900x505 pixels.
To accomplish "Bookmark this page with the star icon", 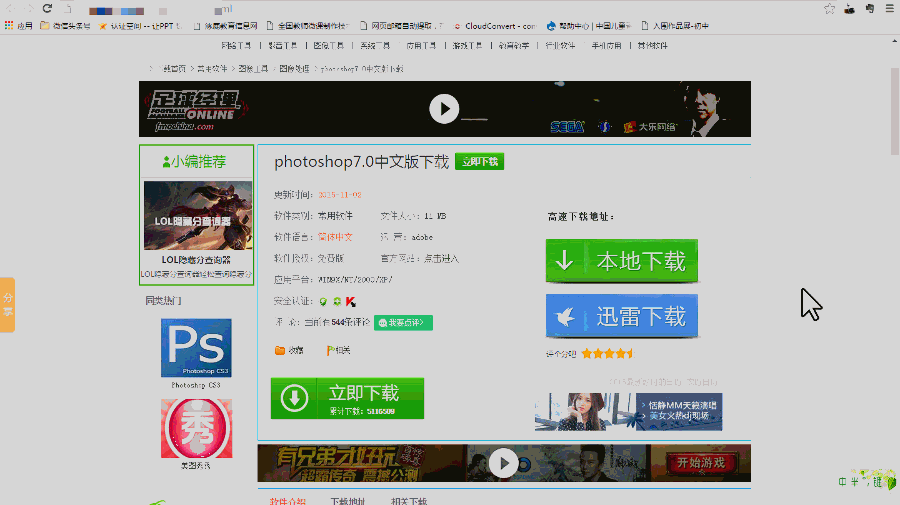I will pyautogui.click(x=829, y=8).
